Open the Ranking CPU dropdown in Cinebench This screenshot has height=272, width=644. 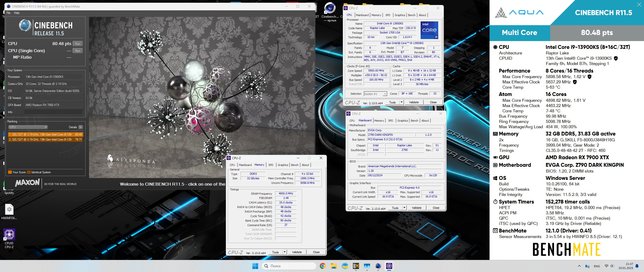coord(28,127)
